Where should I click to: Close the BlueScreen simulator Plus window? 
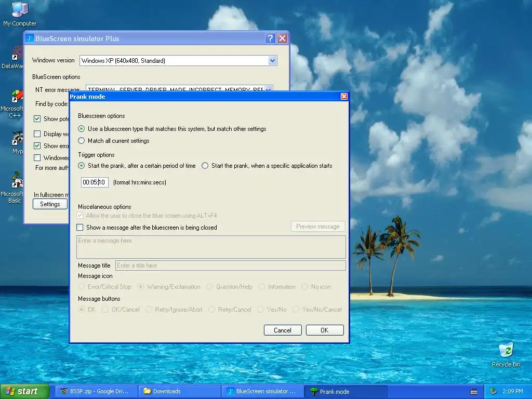[x=282, y=38]
